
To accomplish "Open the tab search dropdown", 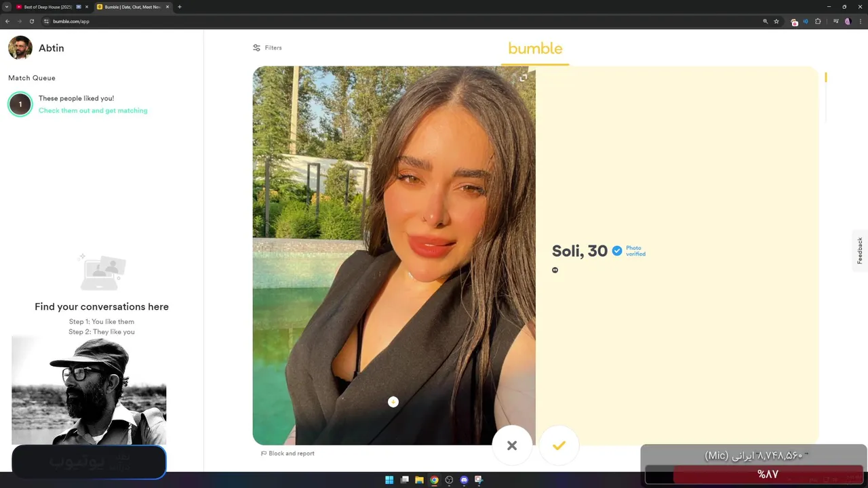I will click(x=7, y=7).
